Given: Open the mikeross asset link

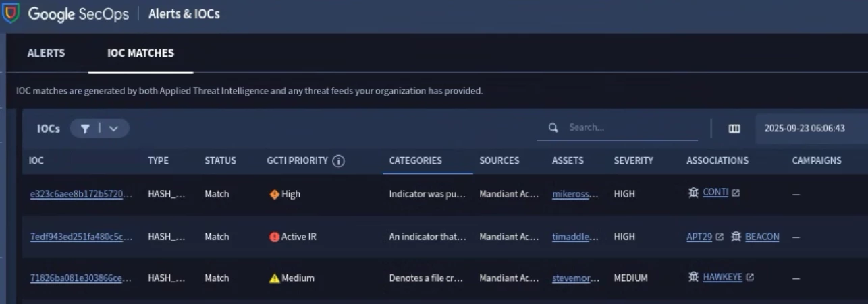Looking at the screenshot, I should pyautogui.click(x=575, y=194).
